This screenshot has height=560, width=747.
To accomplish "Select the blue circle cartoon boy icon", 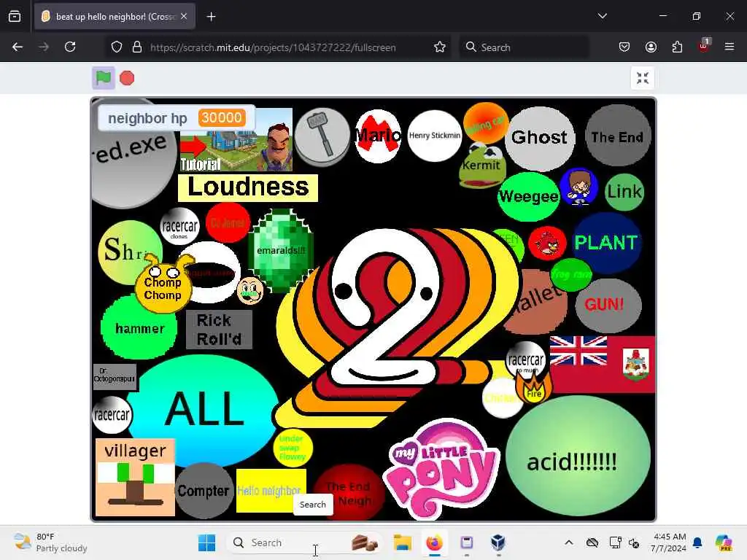I will pos(578,186).
